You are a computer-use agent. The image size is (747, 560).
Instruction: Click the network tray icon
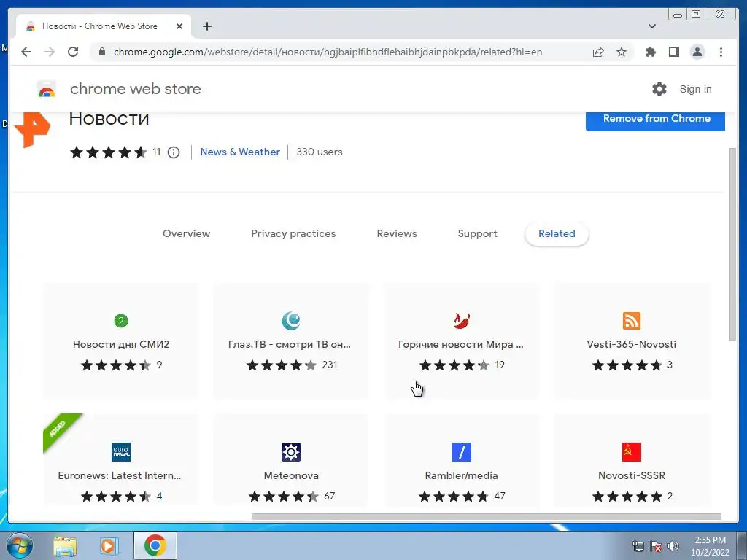click(x=638, y=546)
